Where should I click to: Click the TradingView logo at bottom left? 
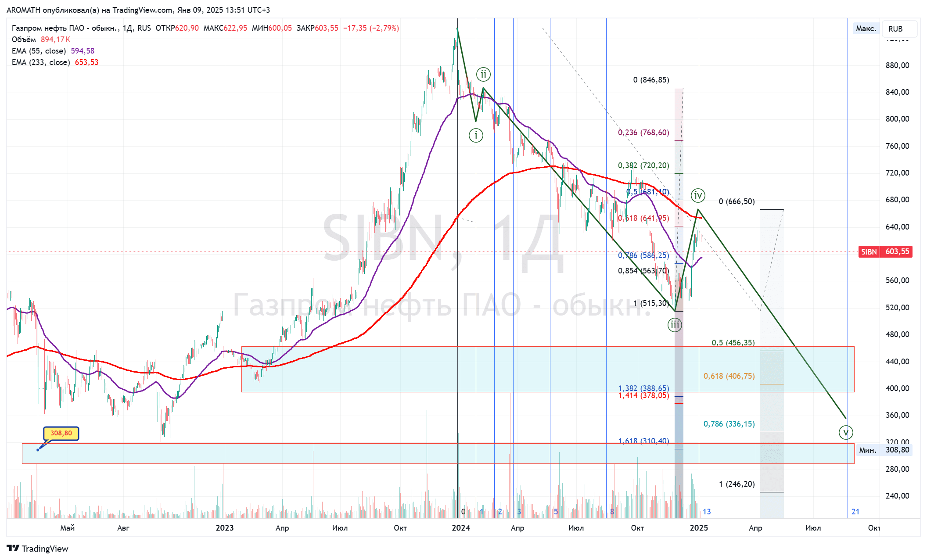38,549
